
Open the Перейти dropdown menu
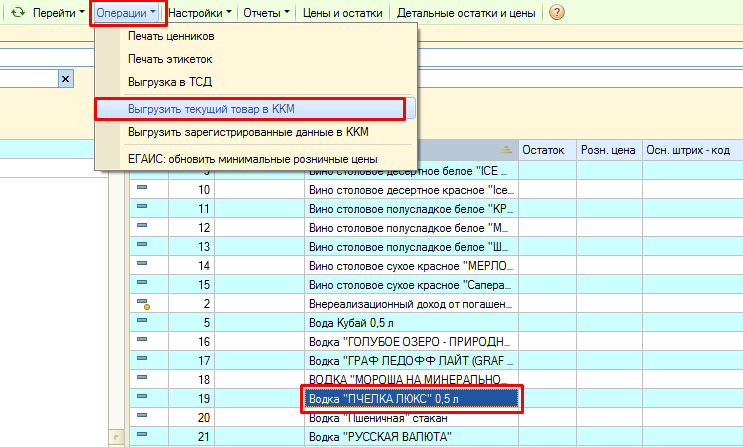coord(58,13)
